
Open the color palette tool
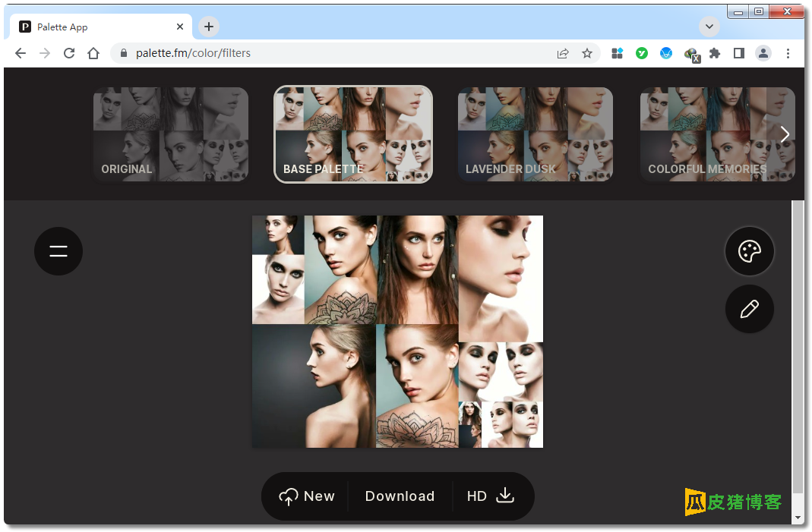click(750, 251)
